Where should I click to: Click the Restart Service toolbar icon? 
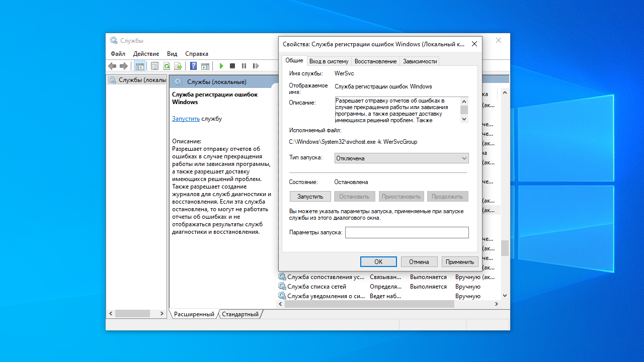256,66
